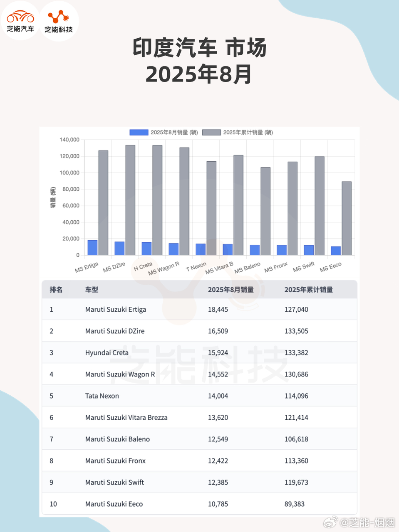Click the 排名 column header
This screenshot has width=399, height=532.
pyautogui.click(x=56, y=290)
